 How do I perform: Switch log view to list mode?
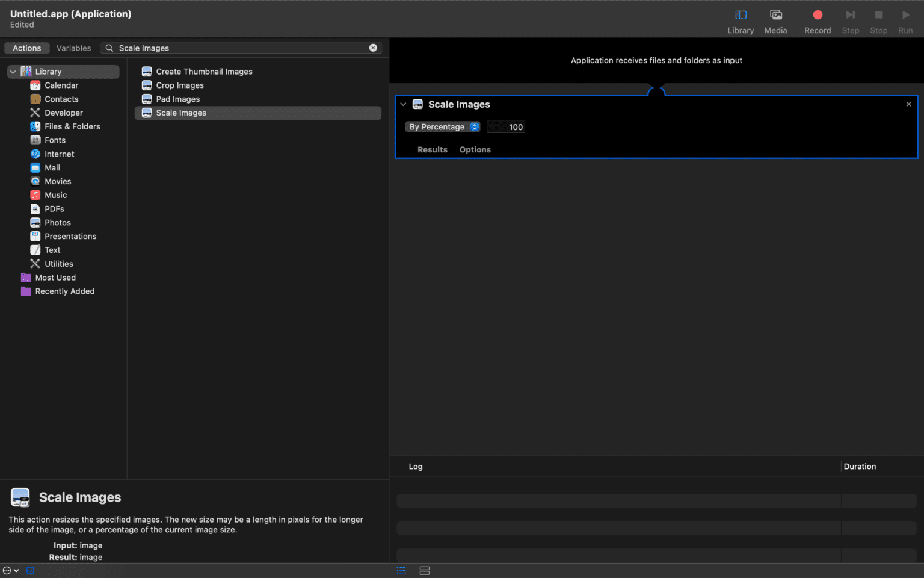[x=401, y=570]
